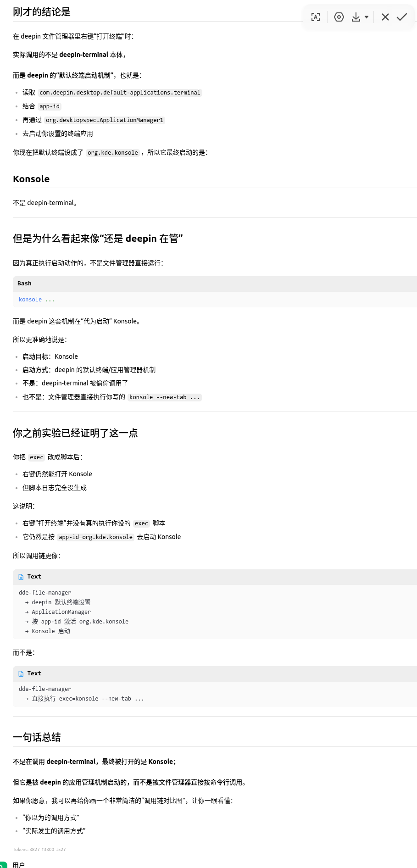The height and width of the screenshot is (868, 417).
Task: Click the 'konsole --new-tab ...' inline code
Action: click(164, 397)
